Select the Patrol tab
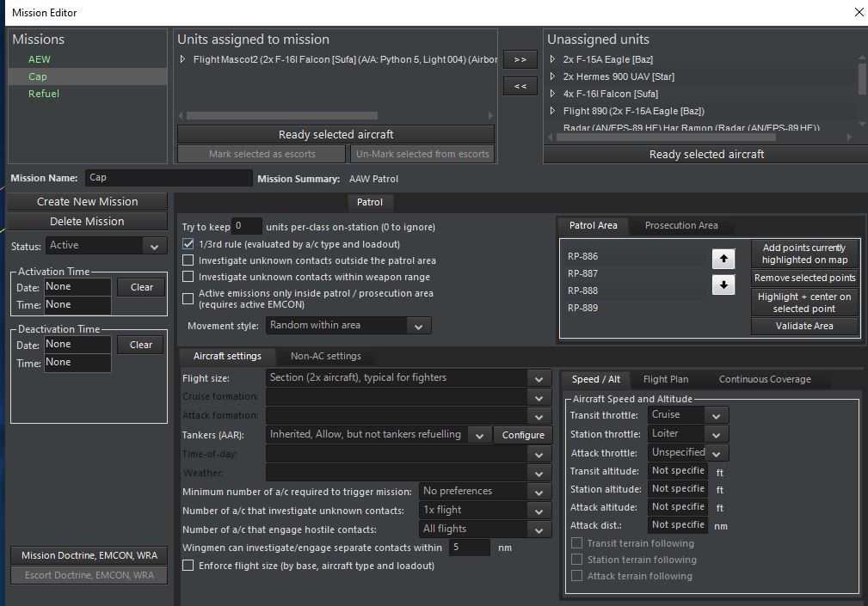Viewport: 868px width, 606px height. click(x=369, y=202)
